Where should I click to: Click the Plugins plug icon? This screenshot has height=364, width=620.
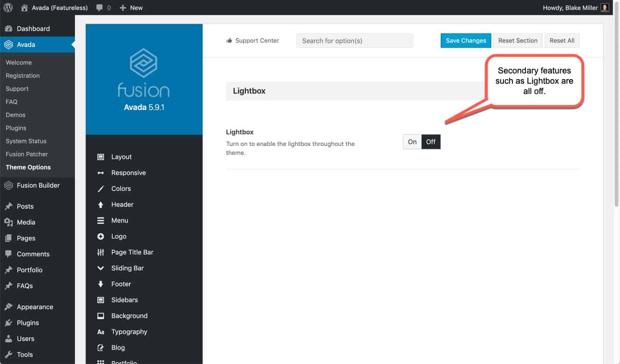click(8, 323)
